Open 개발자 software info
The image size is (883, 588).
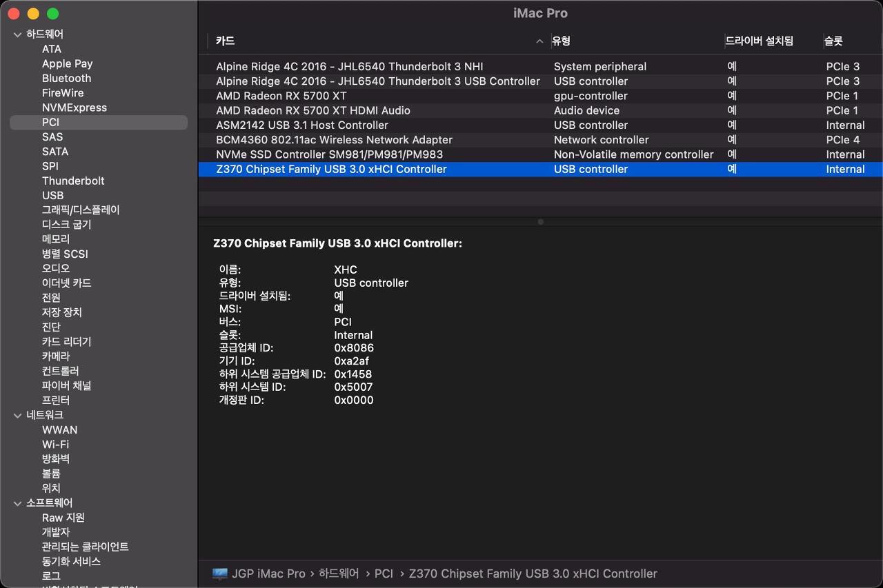coord(56,532)
